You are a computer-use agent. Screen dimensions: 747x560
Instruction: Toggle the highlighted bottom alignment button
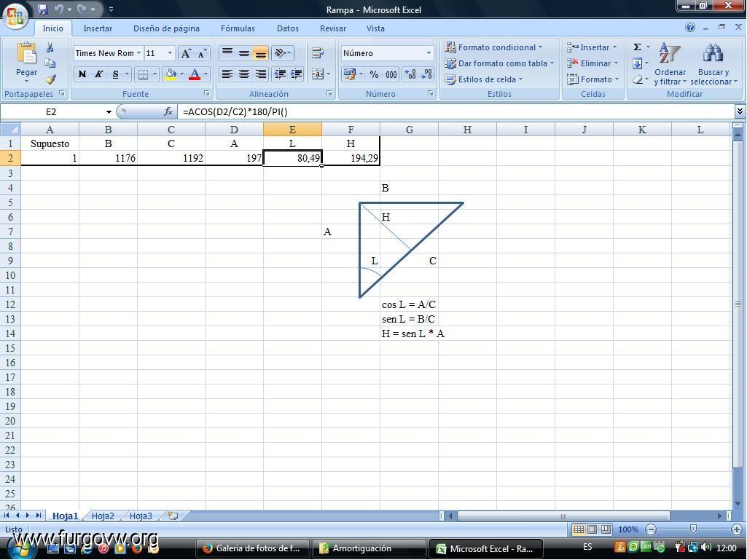pos(261,53)
